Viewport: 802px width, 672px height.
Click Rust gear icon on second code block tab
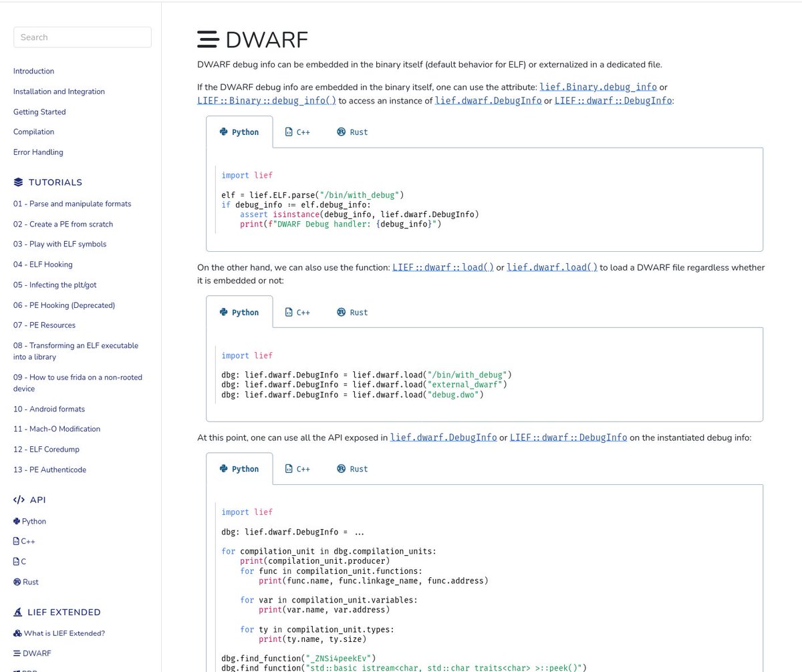click(341, 312)
